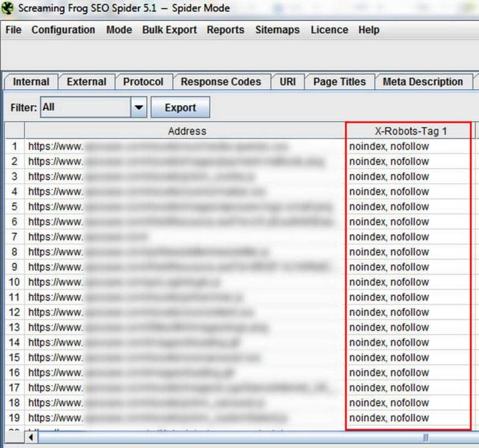Open the Help menu
The height and width of the screenshot is (448, 479).
[369, 30]
